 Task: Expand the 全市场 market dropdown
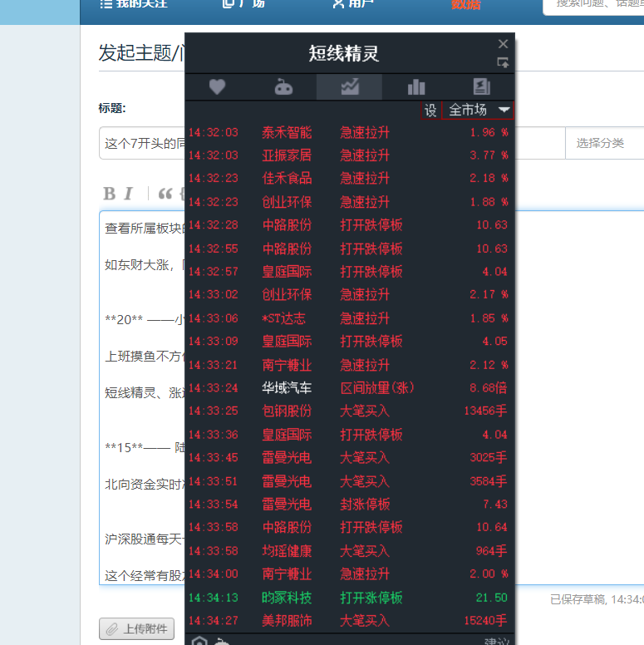click(x=478, y=111)
